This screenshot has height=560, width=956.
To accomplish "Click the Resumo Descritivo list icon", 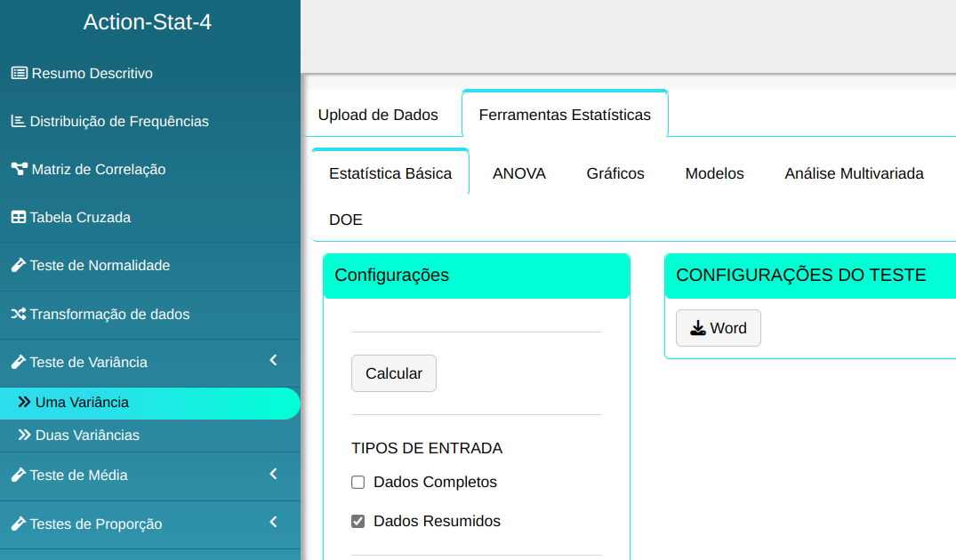I will click(x=19, y=73).
